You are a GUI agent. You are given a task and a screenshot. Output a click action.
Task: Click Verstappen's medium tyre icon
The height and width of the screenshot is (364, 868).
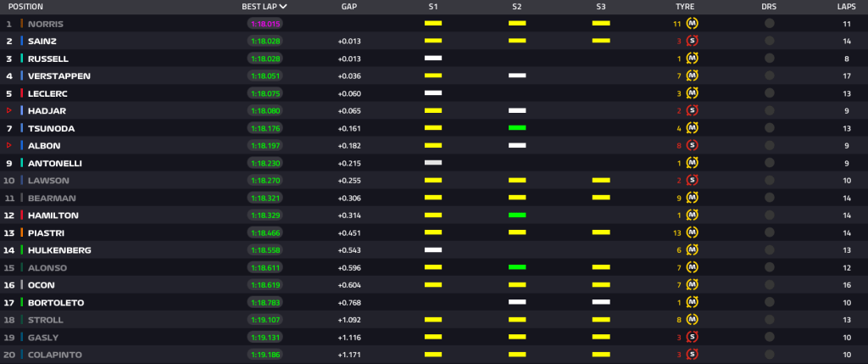click(692, 76)
